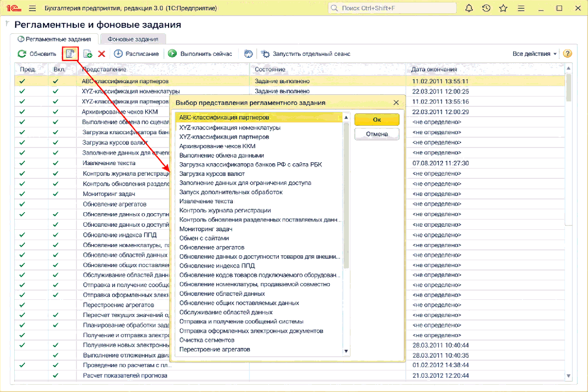Click the search field Поиск Ctrl+Shift+F
This screenshot has width=588, height=392.
pyautogui.click(x=392, y=8)
